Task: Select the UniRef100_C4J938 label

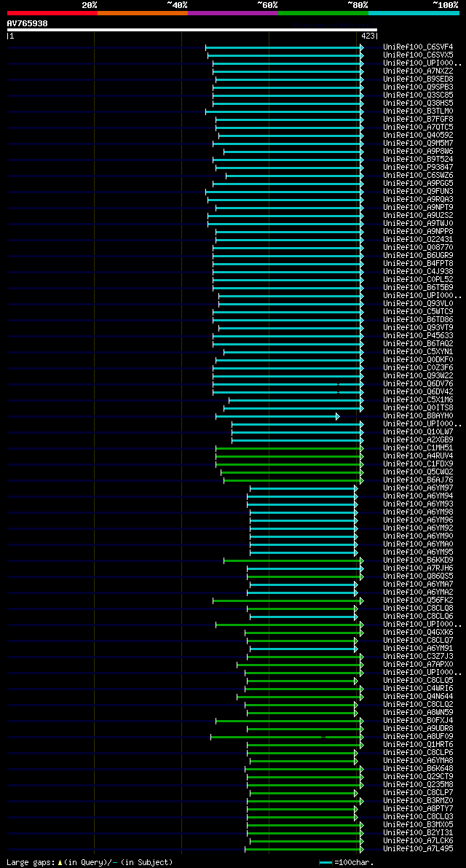Action: pyautogui.click(x=418, y=272)
